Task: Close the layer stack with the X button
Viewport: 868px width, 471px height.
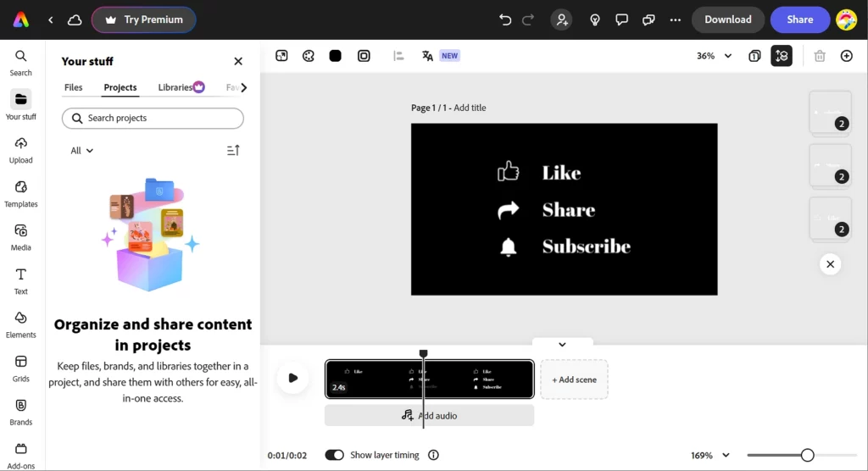Action: [831, 264]
